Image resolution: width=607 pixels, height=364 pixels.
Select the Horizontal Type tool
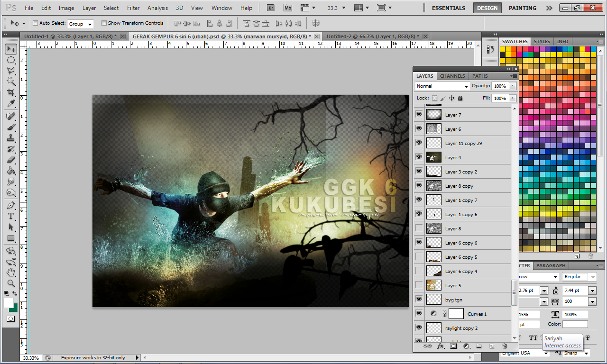pyautogui.click(x=11, y=216)
